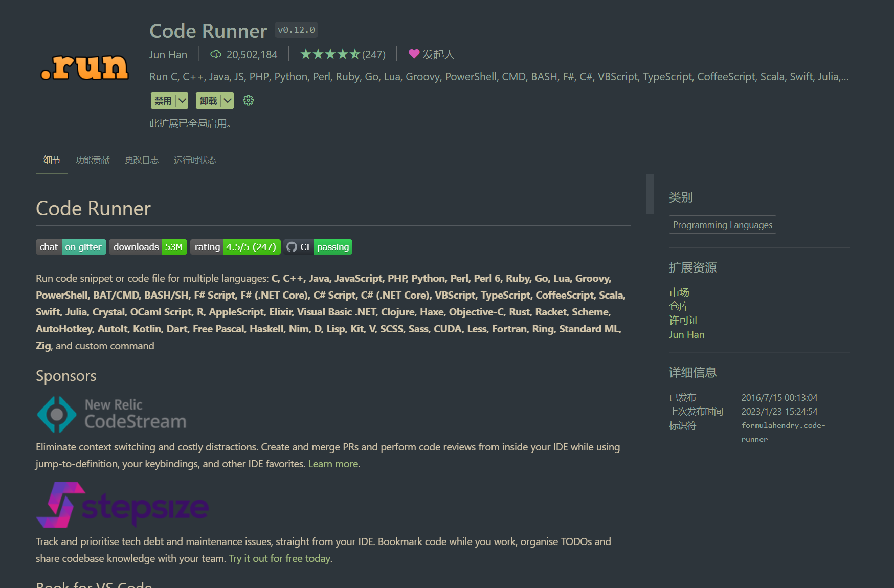Click the GitHub CI passing badge

(318, 247)
